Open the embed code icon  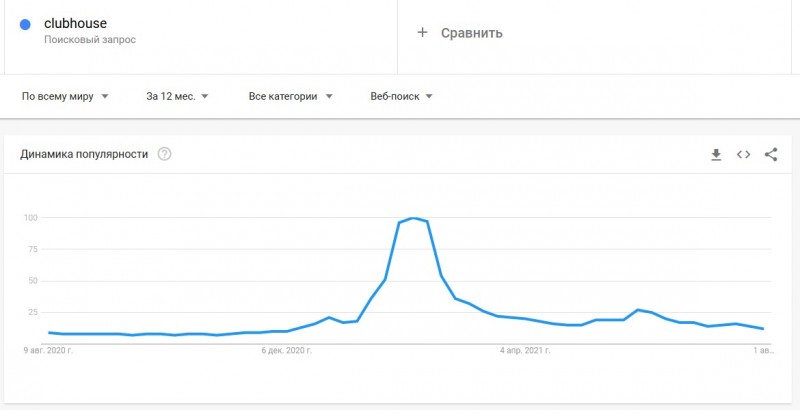pos(743,155)
